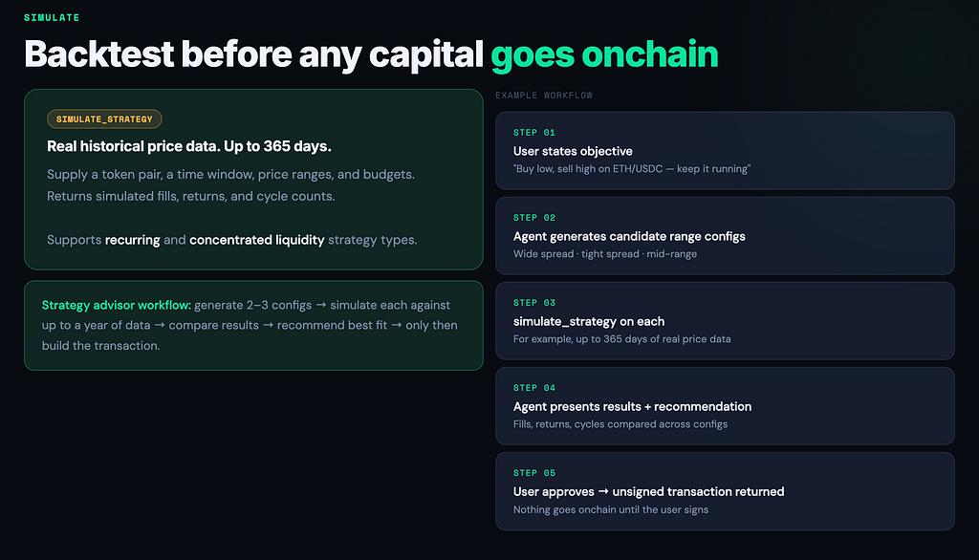Click the arrow before 'compare results'
Viewport: 979px width, 560px height.
(x=160, y=325)
